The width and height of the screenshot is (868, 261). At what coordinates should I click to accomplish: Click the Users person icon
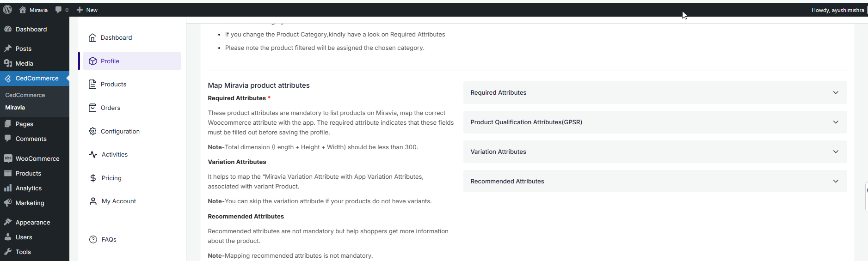tap(8, 237)
